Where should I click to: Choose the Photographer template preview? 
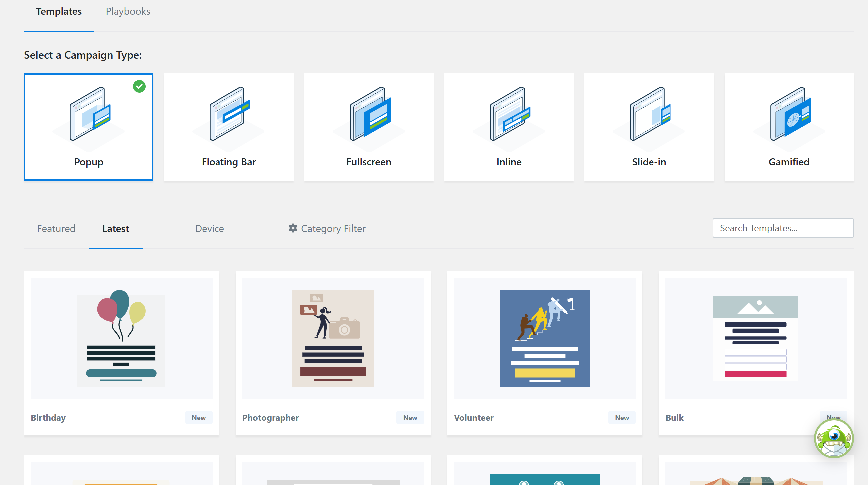[333, 338]
